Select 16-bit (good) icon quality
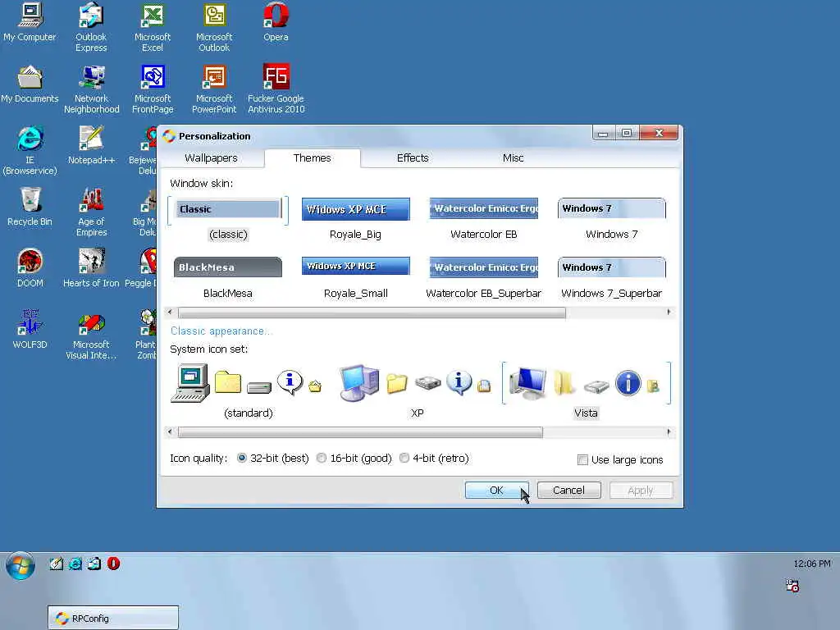The image size is (840, 630). [x=354, y=458]
